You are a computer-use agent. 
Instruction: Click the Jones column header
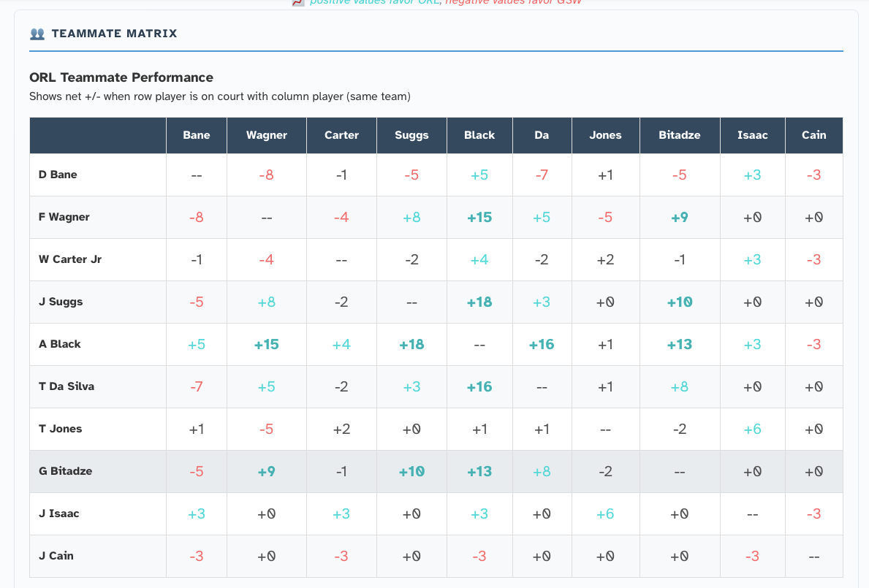coord(606,135)
